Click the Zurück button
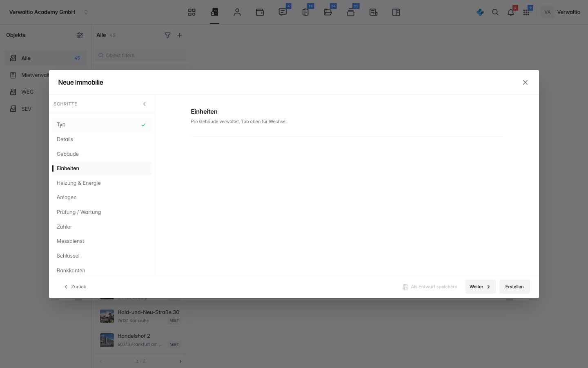 click(75, 287)
